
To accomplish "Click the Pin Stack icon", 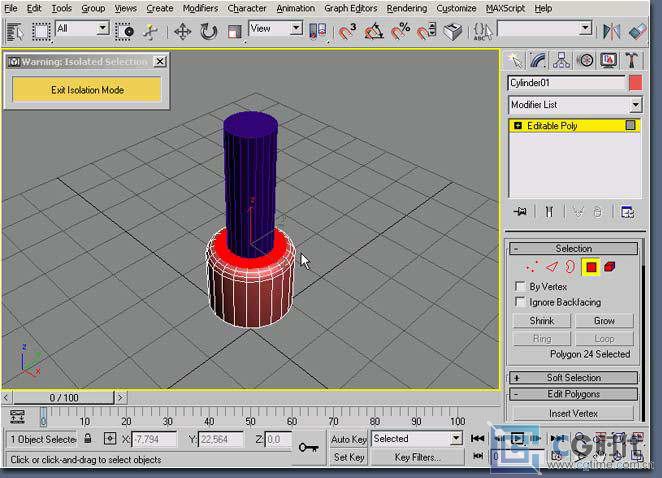I will coord(520,212).
